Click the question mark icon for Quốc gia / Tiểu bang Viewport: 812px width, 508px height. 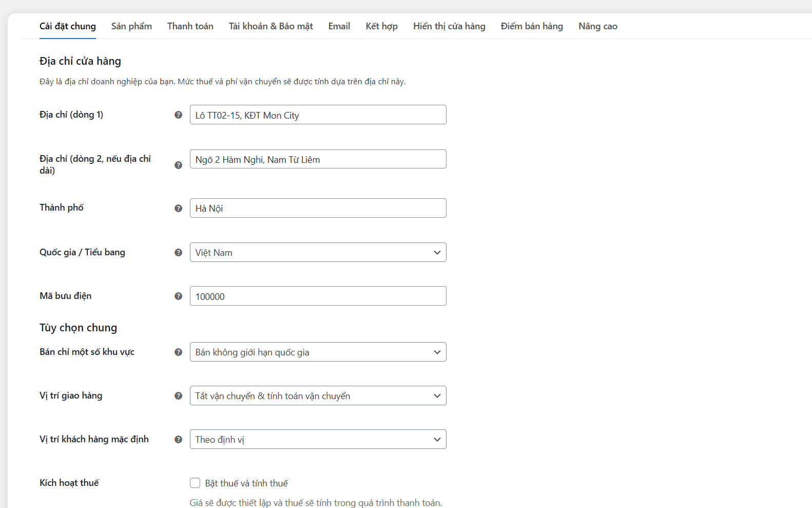pyautogui.click(x=178, y=253)
